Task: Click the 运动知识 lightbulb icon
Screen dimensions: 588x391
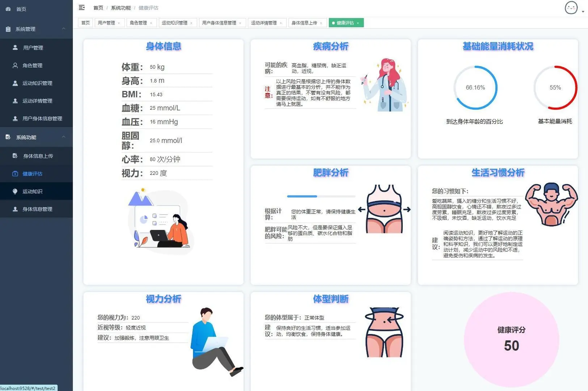Action: 15,191
